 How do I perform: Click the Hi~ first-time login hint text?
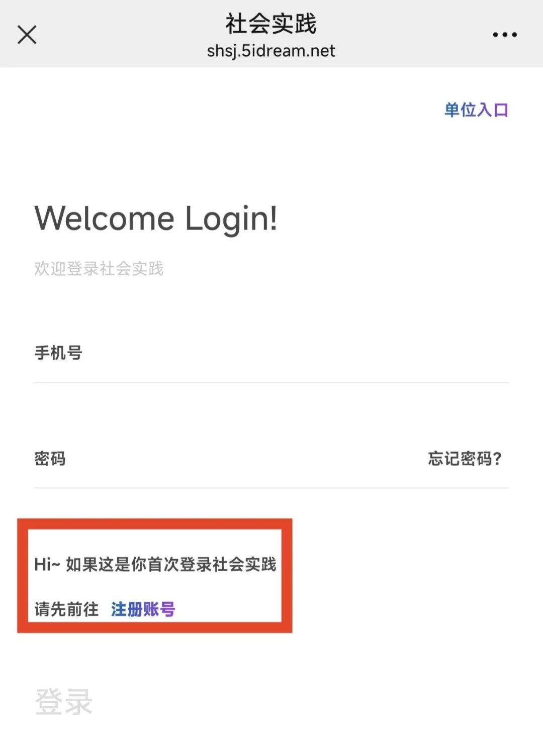click(155, 564)
